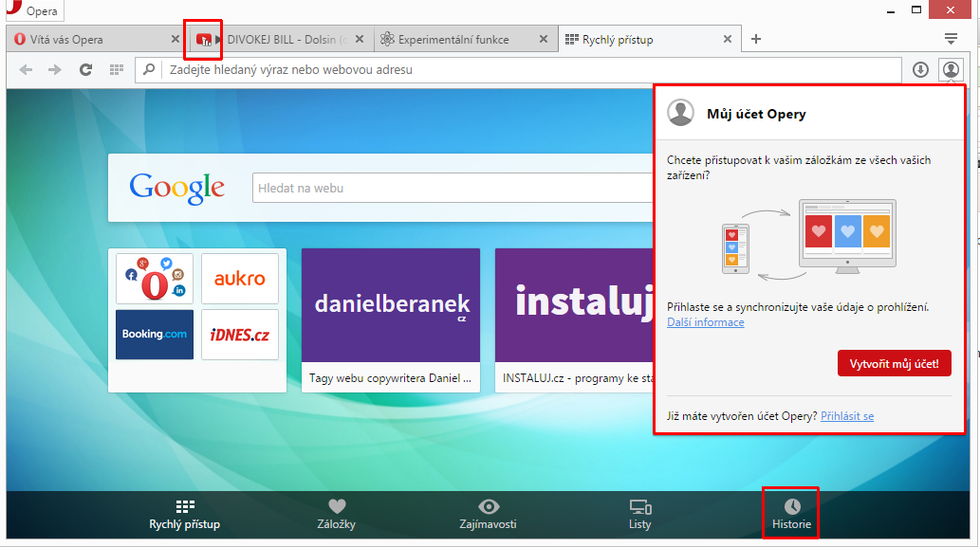Click the Můj účet Opery avatar icon
Image resolution: width=980 pixels, height=547 pixels.
680,113
